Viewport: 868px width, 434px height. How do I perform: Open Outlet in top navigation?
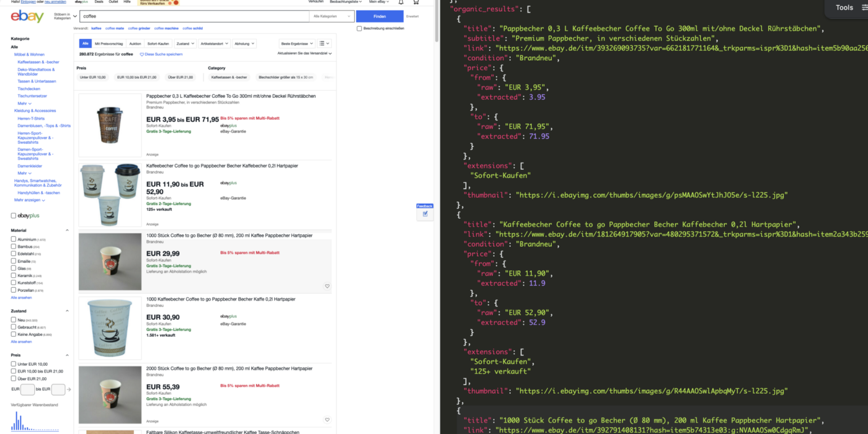(x=113, y=2)
